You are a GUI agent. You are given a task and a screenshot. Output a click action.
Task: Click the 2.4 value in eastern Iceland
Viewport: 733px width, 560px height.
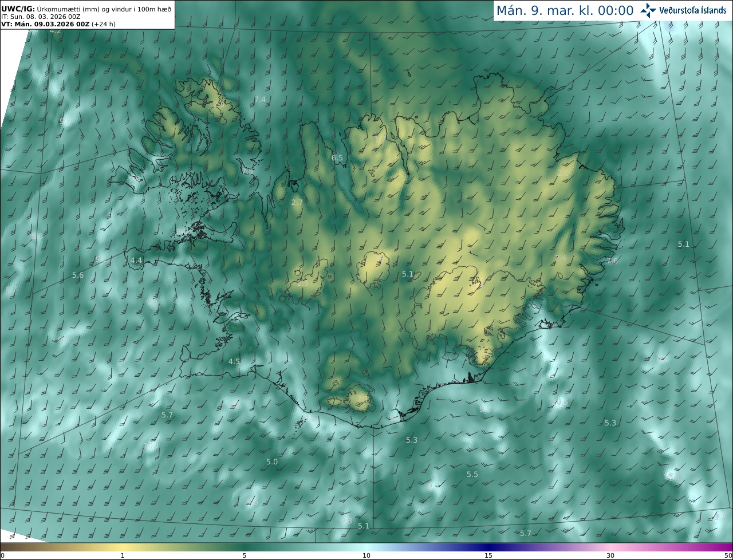[x=561, y=258]
